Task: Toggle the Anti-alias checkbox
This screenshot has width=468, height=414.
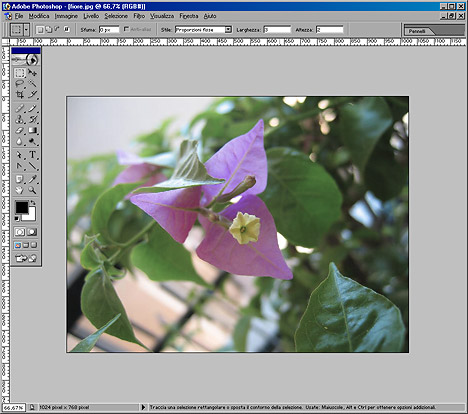Action: click(x=126, y=29)
